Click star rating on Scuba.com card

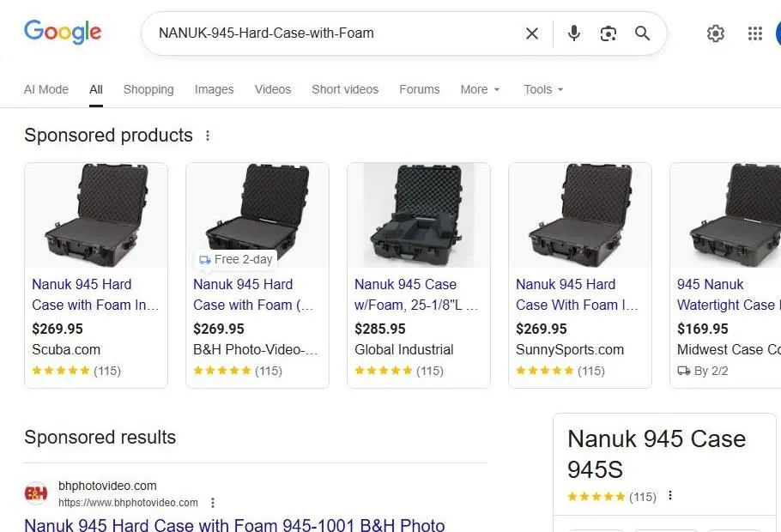pyautogui.click(x=61, y=371)
